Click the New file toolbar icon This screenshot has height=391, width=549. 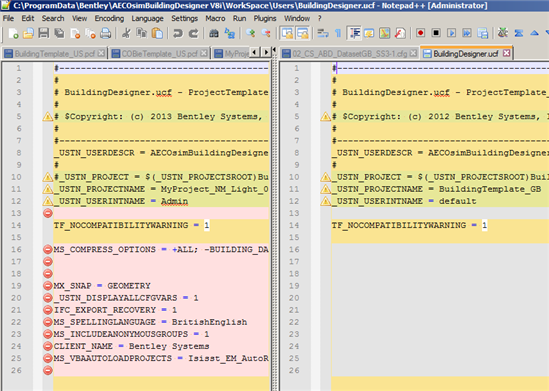tap(13, 33)
